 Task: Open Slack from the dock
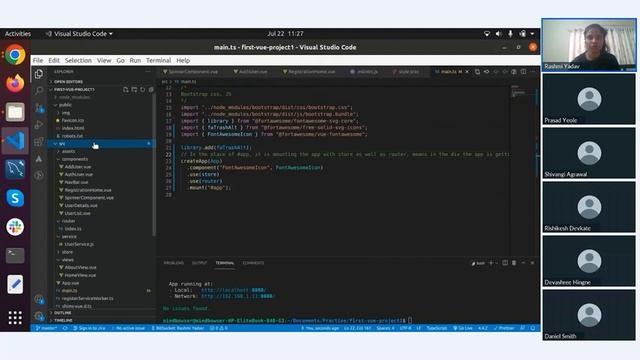pos(15,227)
